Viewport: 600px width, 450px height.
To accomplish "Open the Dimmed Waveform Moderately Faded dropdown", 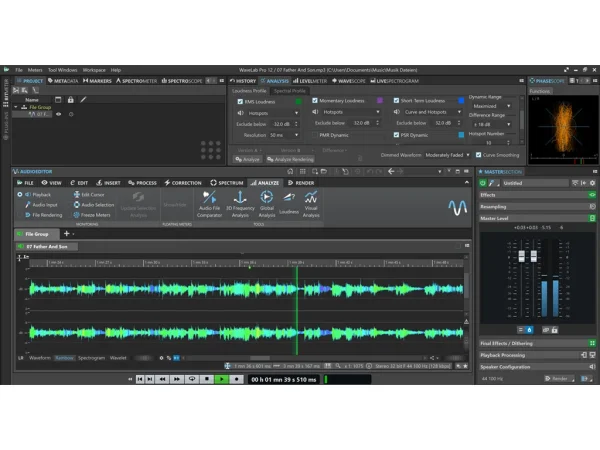I will (x=448, y=155).
